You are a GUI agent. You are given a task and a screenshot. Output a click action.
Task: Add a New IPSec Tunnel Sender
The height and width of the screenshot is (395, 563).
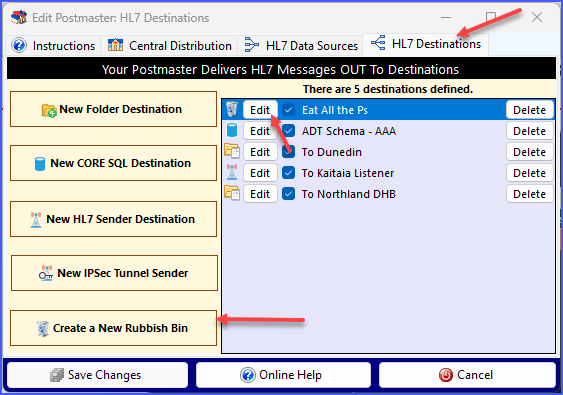coord(114,273)
